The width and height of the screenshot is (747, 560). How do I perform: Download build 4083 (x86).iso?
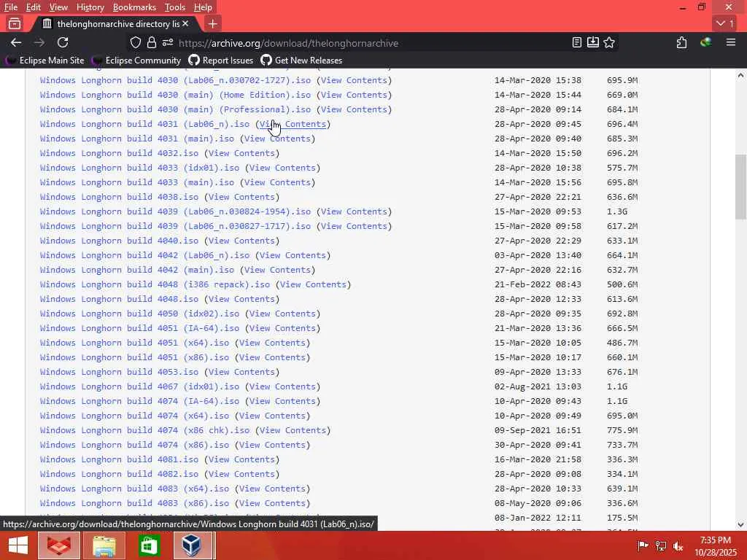click(x=134, y=503)
